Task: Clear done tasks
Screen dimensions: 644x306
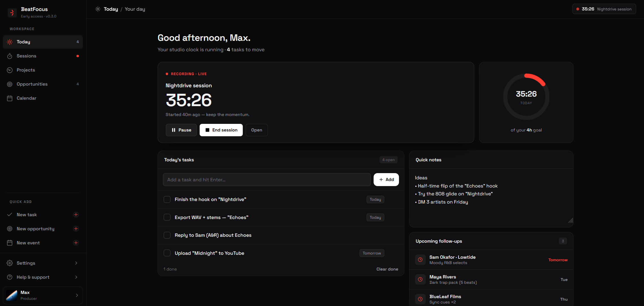Action: click(x=387, y=269)
